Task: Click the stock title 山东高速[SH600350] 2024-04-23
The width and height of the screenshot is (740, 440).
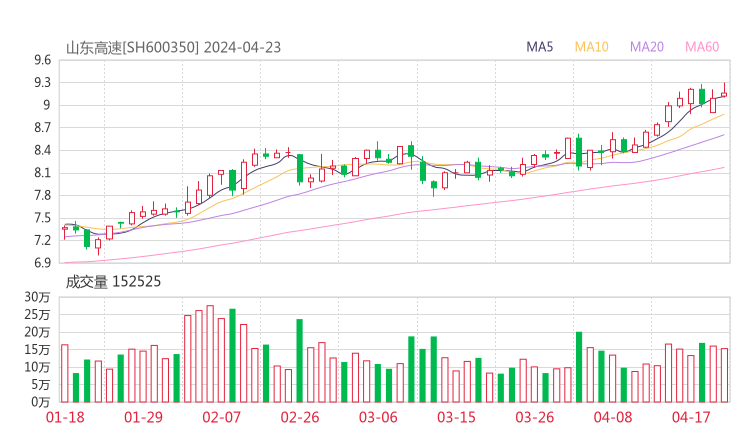Action: coord(173,48)
